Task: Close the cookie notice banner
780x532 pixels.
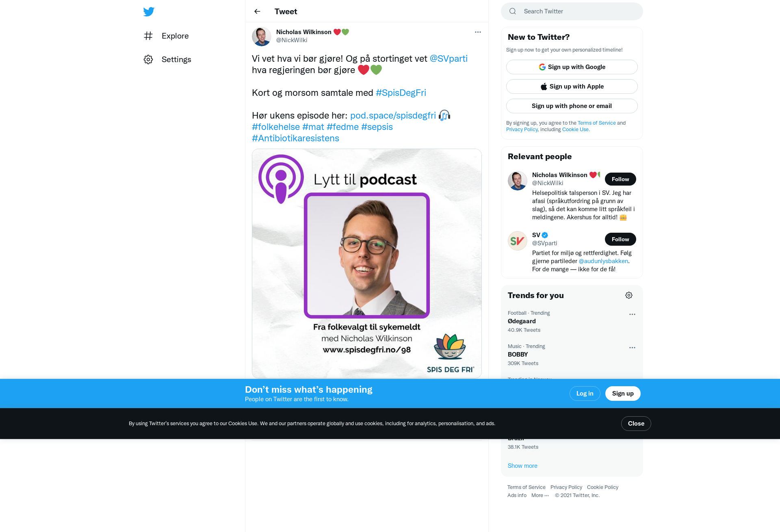Action: pyautogui.click(x=636, y=424)
